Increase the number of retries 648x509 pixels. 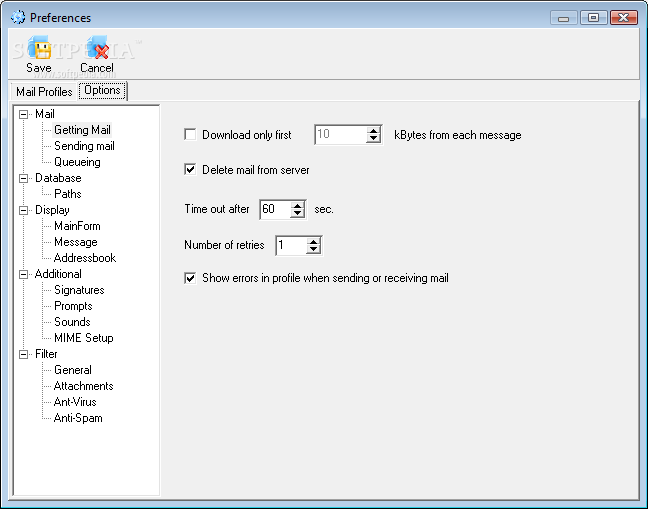(x=314, y=242)
